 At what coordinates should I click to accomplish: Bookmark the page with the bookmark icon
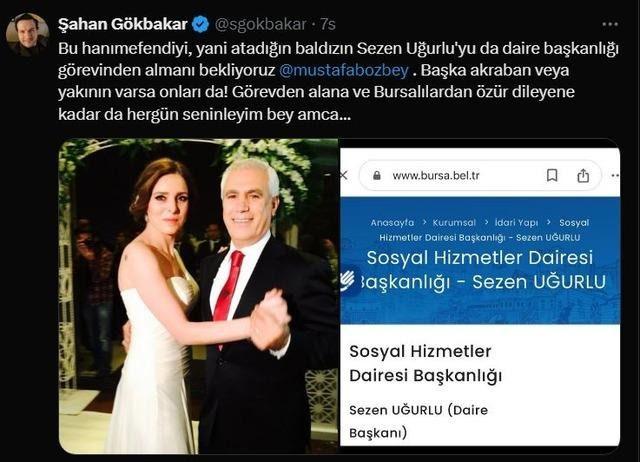pos(552,175)
